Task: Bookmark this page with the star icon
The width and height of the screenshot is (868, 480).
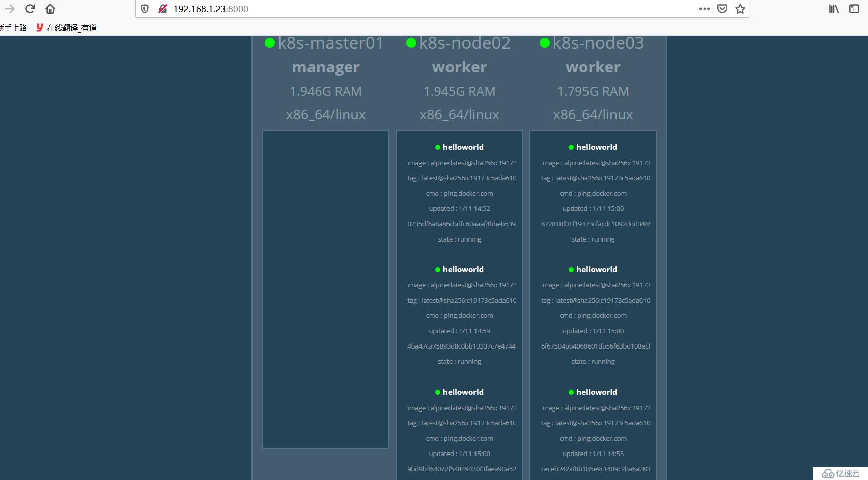Action: (740, 9)
